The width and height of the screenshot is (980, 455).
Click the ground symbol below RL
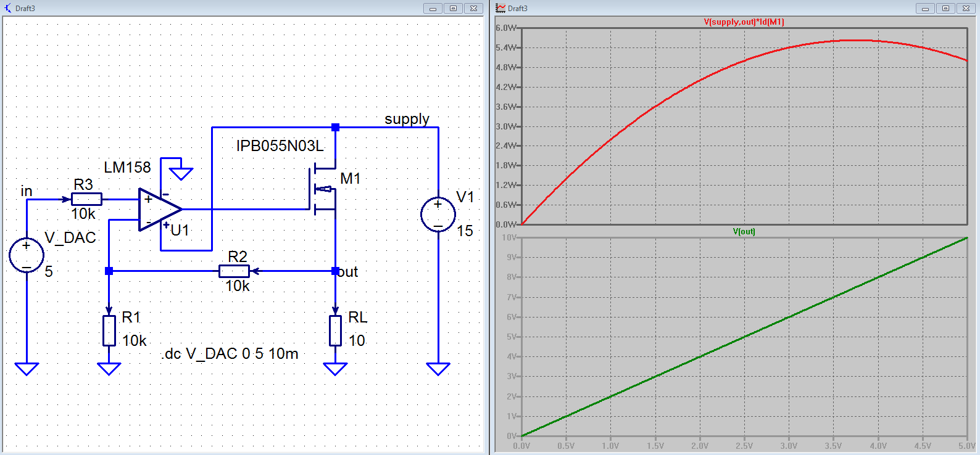pyautogui.click(x=335, y=369)
